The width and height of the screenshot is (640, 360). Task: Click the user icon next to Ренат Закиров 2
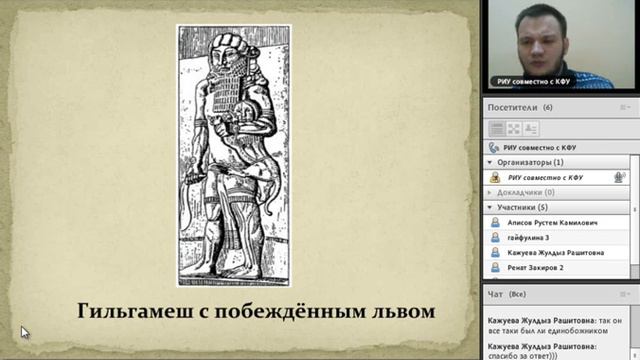tap(495, 268)
